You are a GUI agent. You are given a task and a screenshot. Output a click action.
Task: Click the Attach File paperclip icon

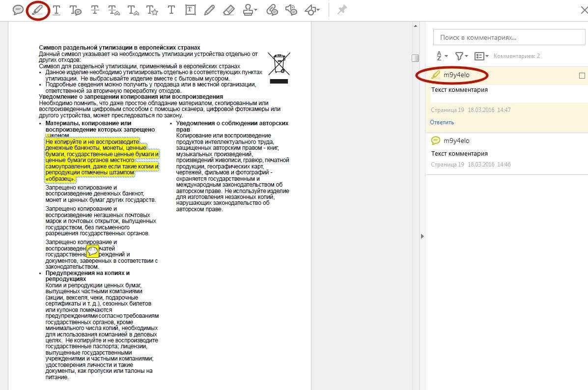point(272,10)
